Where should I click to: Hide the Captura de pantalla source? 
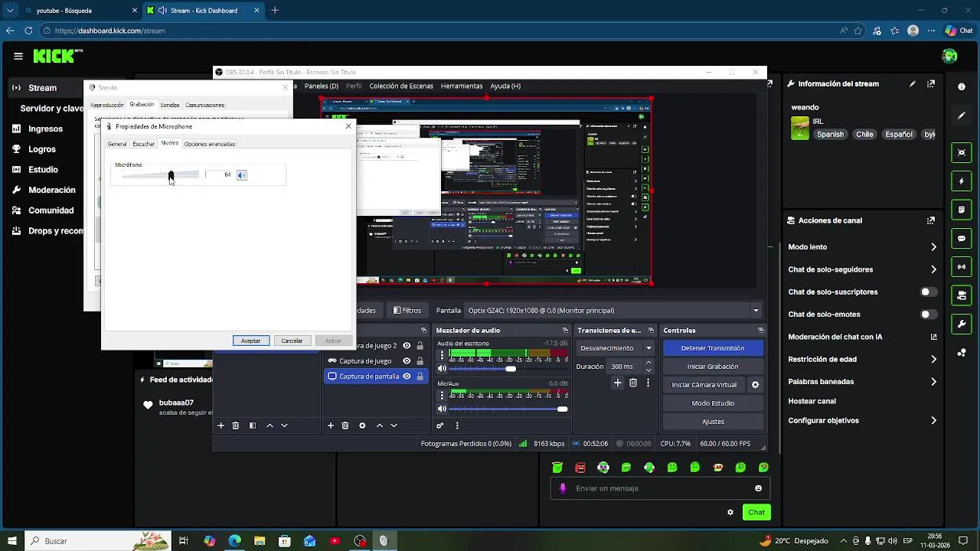coord(407,377)
